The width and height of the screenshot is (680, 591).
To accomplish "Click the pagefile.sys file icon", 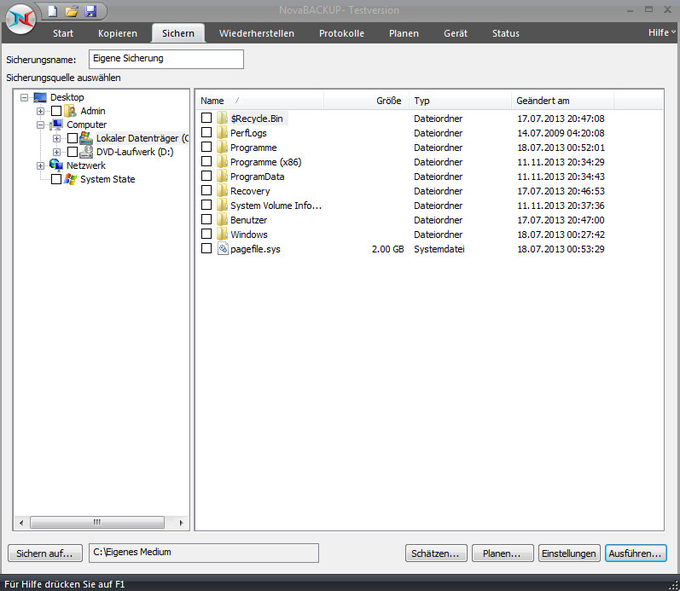I will (x=222, y=248).
